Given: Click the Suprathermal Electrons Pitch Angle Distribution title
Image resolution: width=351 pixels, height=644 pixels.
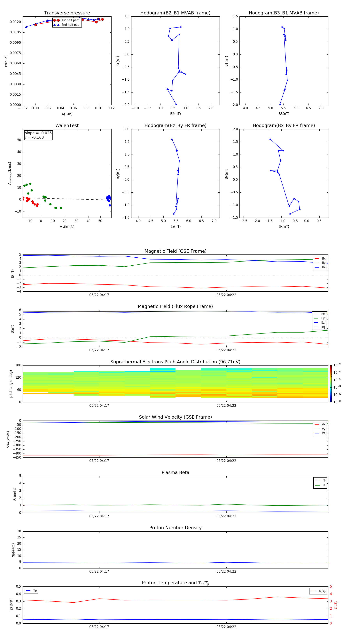Looking at the screenshot, I should pyautogui.click(x=175, y=362).
